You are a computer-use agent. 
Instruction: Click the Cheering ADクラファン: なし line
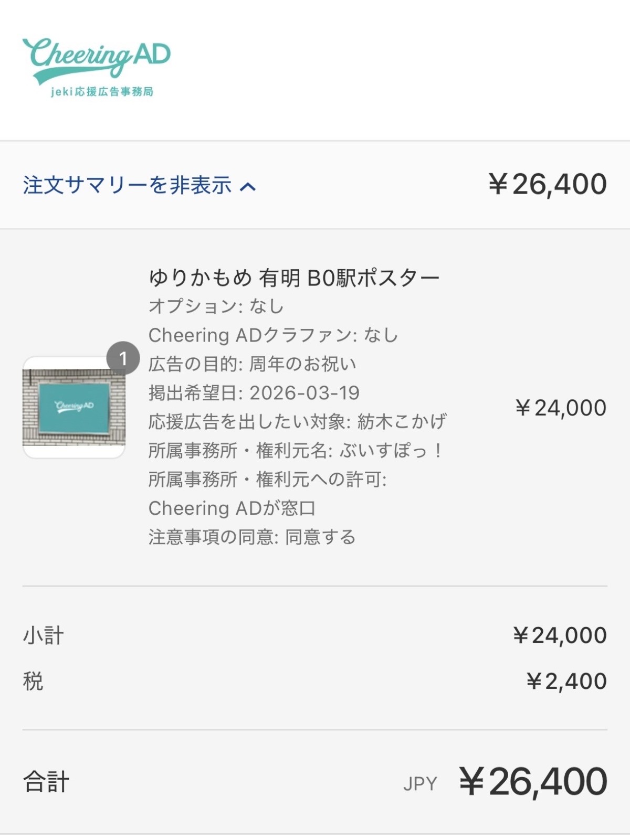click(x=273, y=335)
